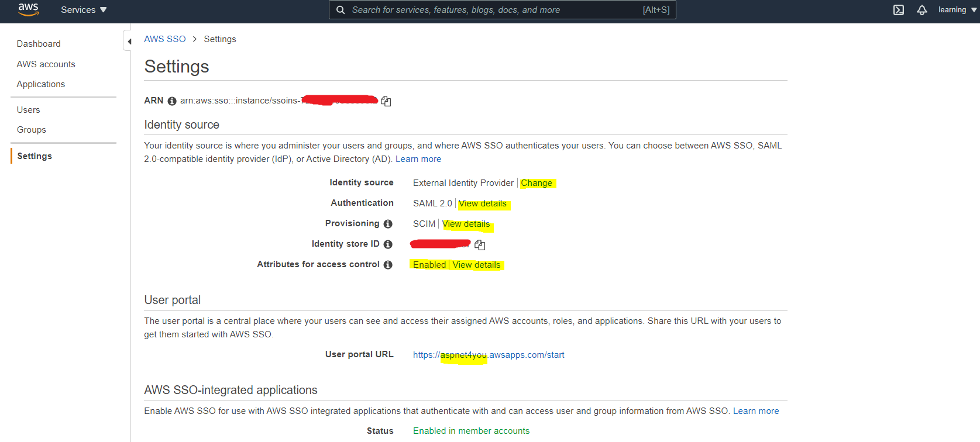
Task: Click AWS SSO-integrated applications heading
Action: pos(231,390)
